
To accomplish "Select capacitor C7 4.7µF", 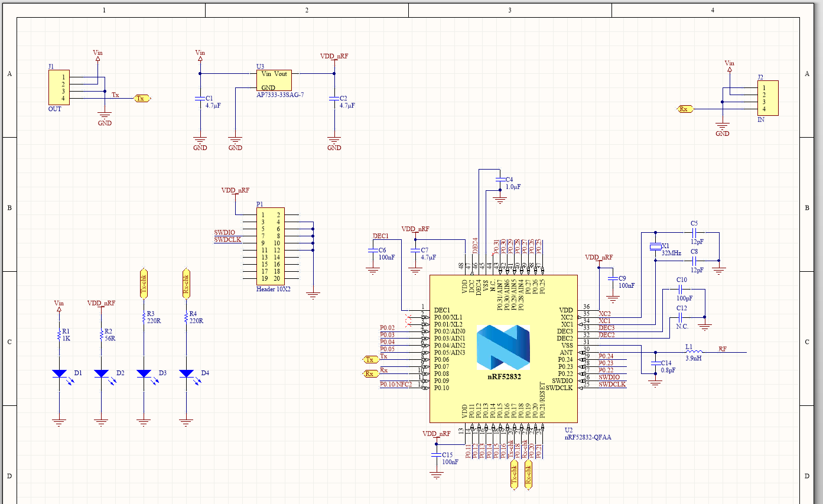I will pos(415,251).
